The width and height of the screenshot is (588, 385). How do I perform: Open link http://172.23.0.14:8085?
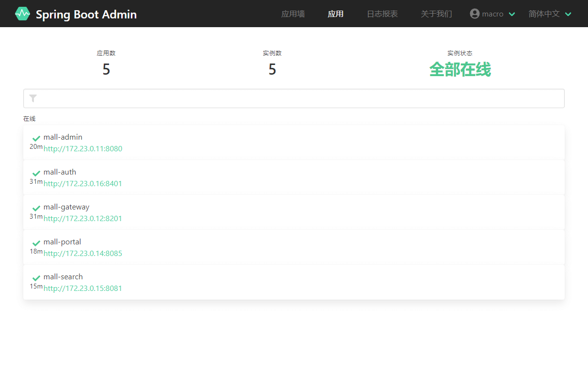click(x=83, y=254)
